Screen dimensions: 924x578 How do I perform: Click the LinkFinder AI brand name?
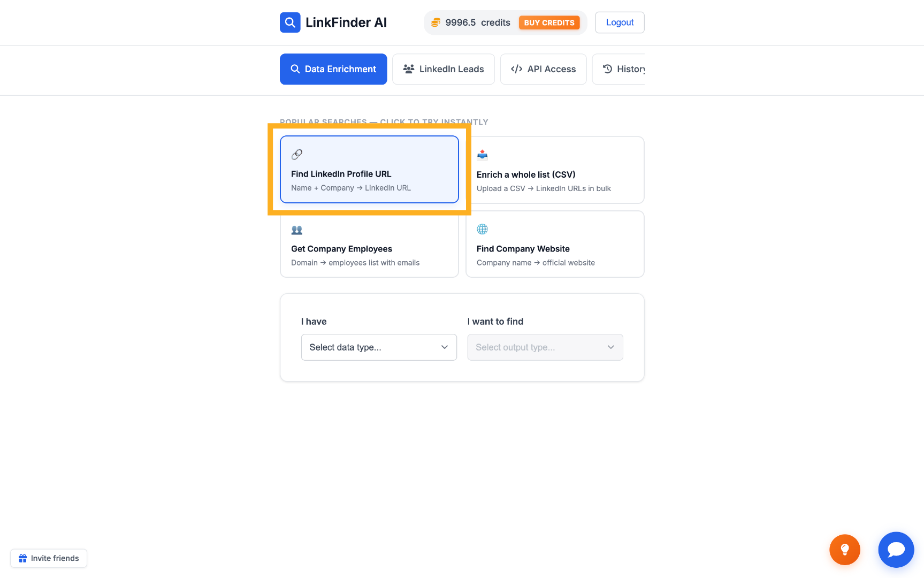(346, 22)
